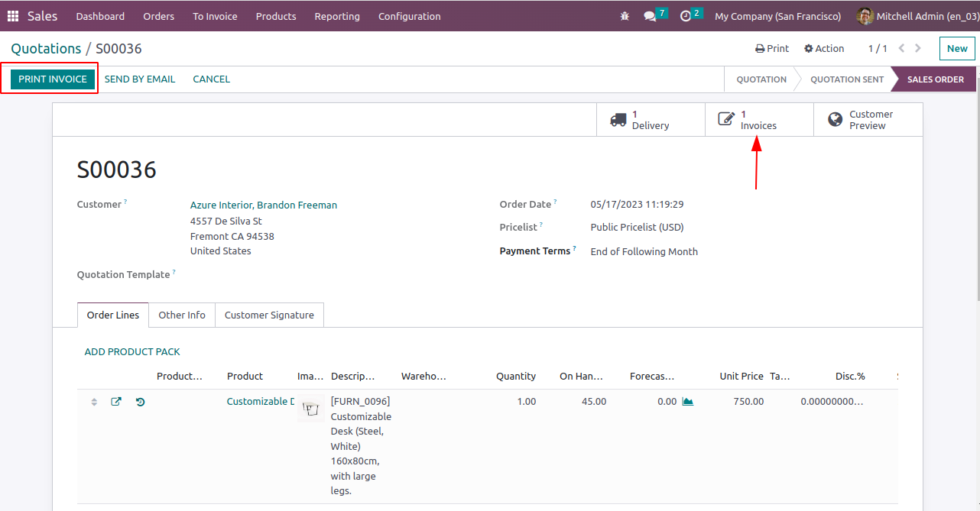
Task: Switch to the Other Info tab
Action: pos(182,315)
